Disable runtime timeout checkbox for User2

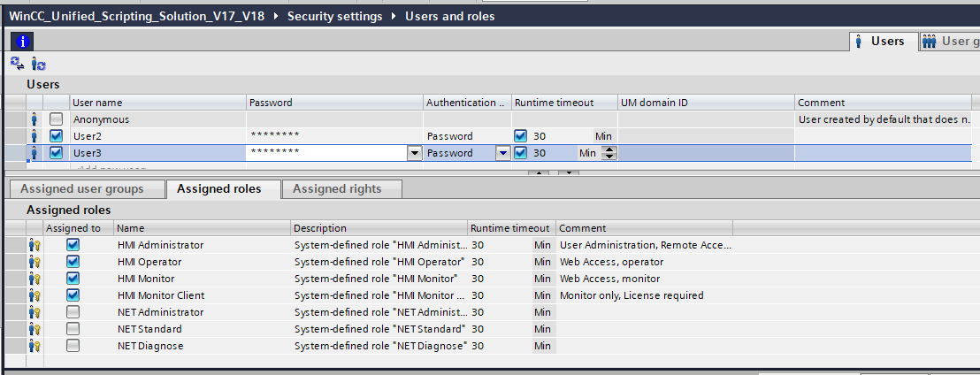[x=521, y=136]
